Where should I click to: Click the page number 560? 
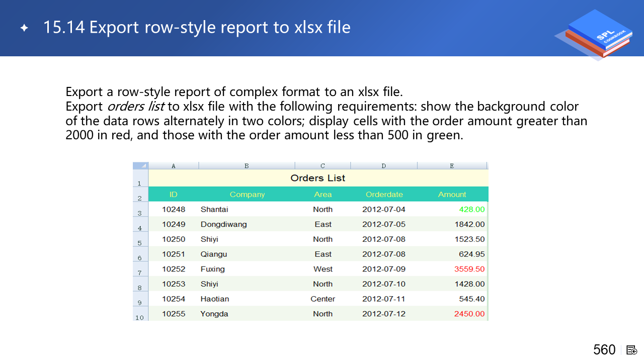[x=604, y=350]
